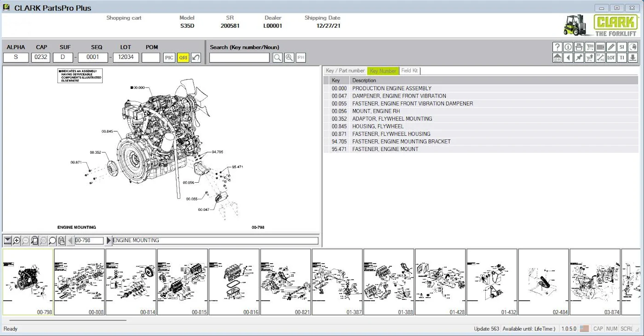Select row FASTENER, FLYWHEEL HOUSING
The image size is (644, 336).
click(x=481, y=134)
